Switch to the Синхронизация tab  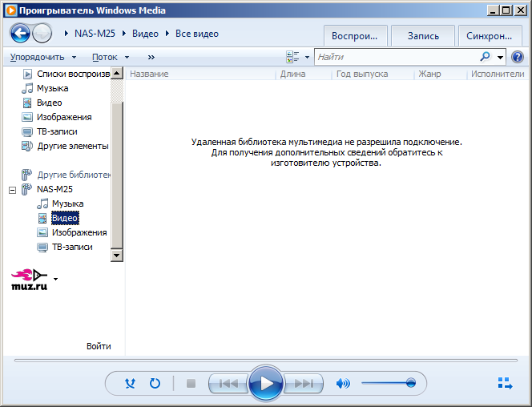[490, 35]
